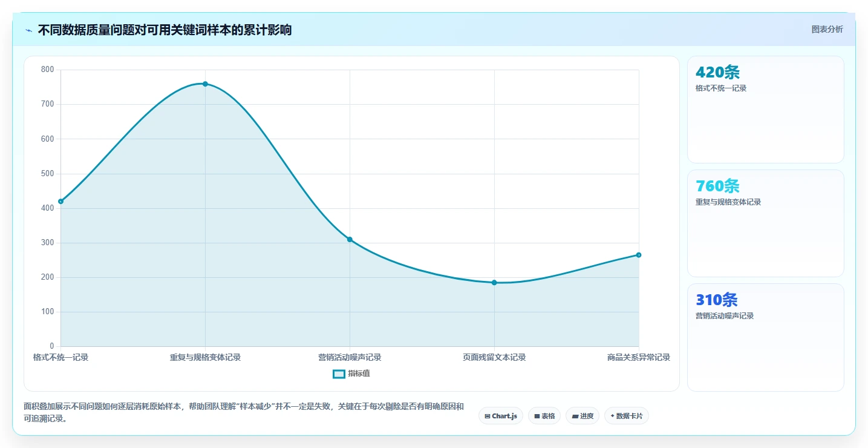The image size is (868, 448).
Task: Click the 页面残留文本记录 x-axis label
Action: click(494, 357)
